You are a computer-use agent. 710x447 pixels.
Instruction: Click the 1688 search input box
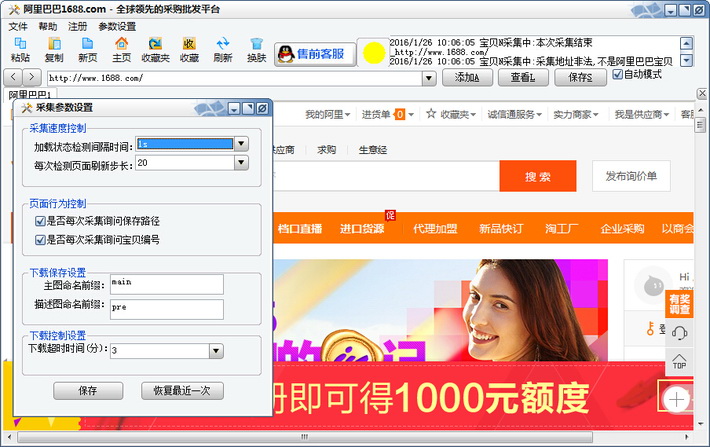point(386,176)
